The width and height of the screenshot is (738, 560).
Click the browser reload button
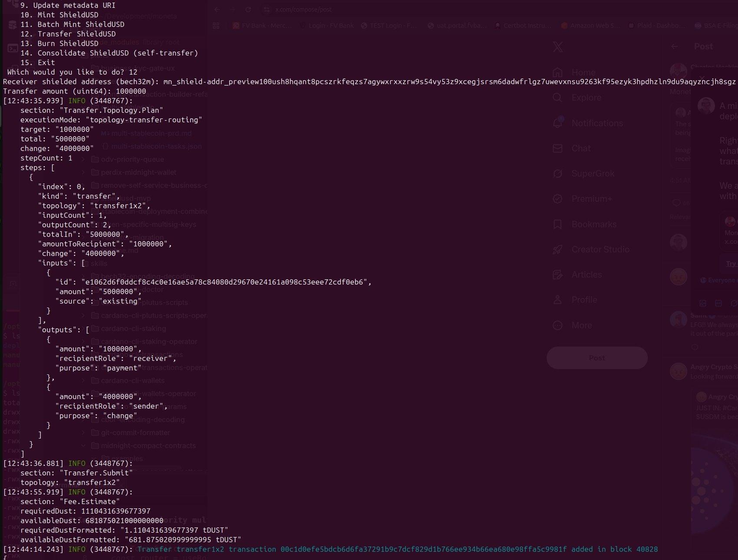pyautogui.click(x=248, y=10)
